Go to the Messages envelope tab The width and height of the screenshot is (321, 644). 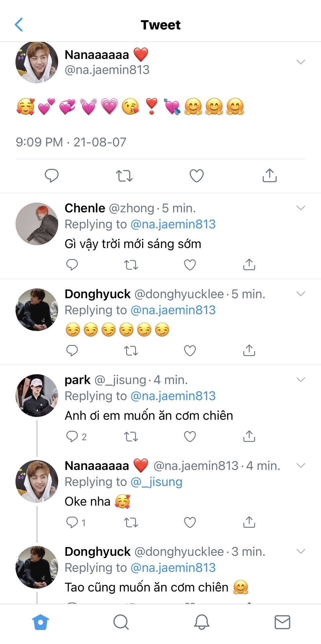(282, 622)
